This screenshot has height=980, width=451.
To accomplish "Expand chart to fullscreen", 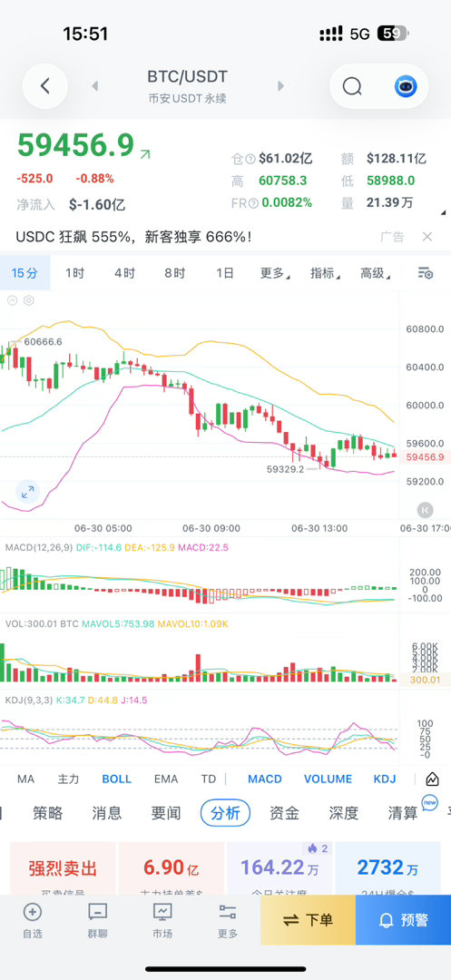I will [28, 492].
